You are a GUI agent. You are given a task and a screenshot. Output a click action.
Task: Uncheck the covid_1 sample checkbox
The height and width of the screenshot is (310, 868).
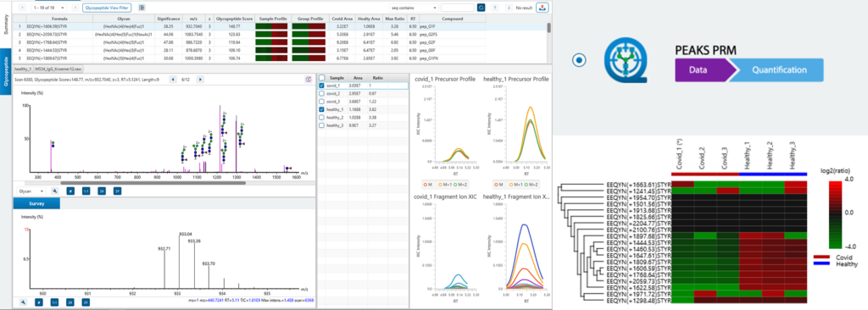click(x=322, y=86)
